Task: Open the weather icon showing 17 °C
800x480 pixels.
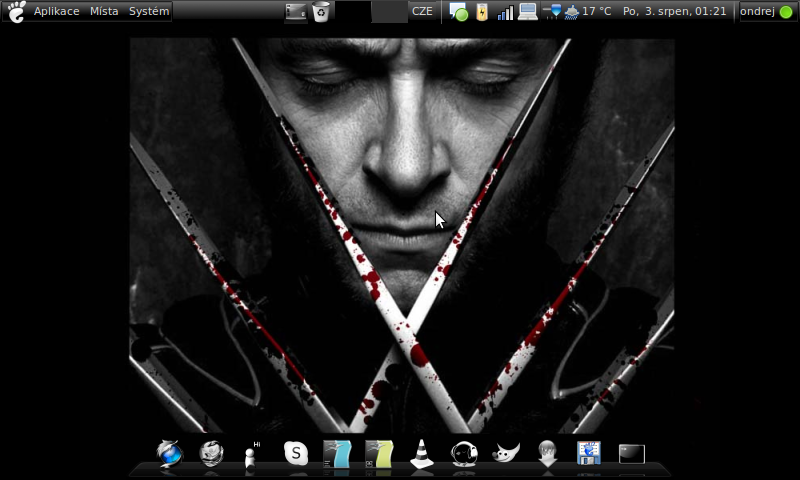Action: [x=571, y=12]
